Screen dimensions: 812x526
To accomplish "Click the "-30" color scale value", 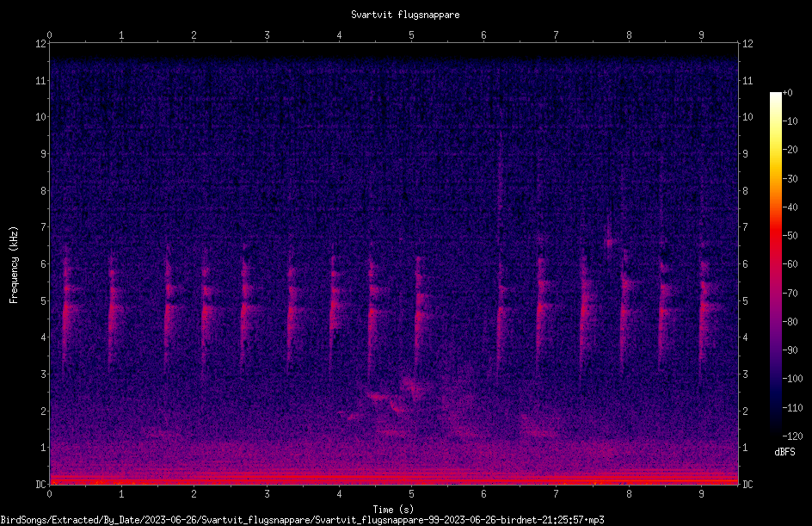I will click(x=790, y=179).
